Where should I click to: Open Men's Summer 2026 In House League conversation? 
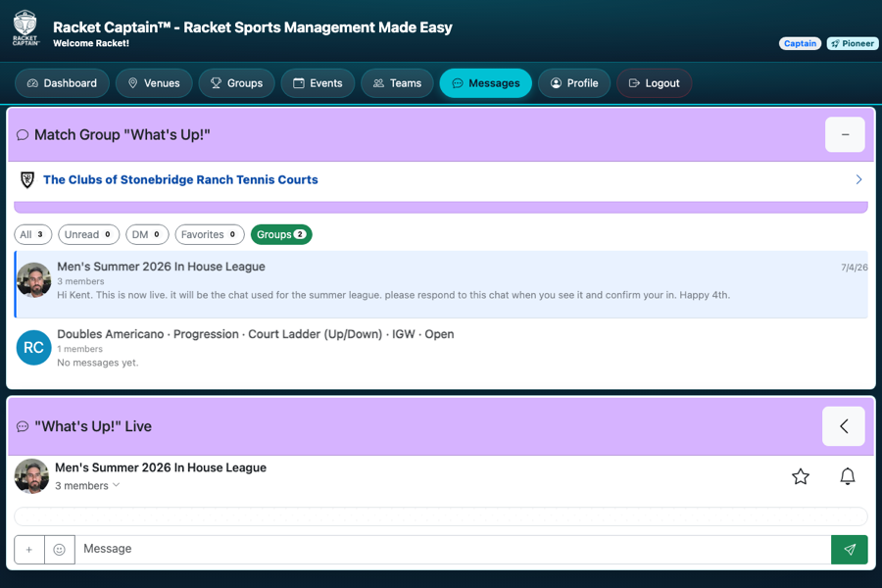point(442,284)
